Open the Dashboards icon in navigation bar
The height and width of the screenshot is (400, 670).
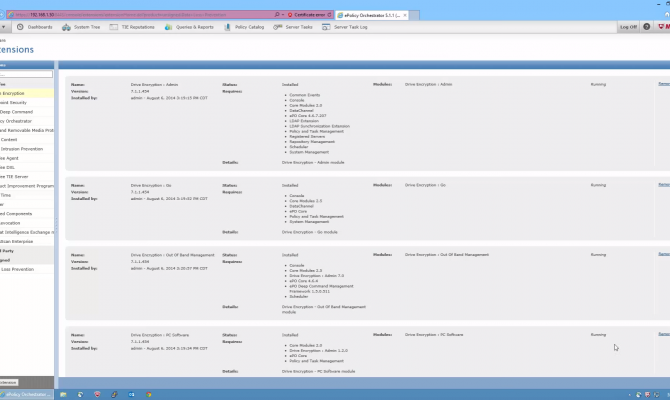pyautogui.click(x=22, y=27)
